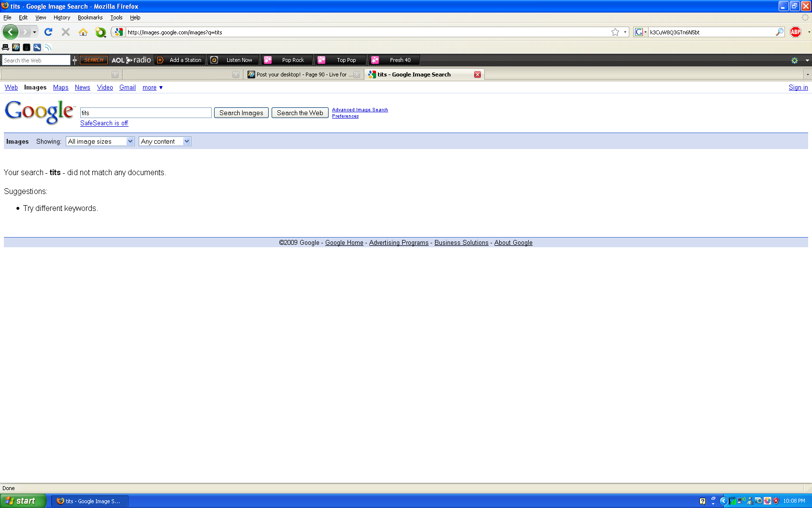Screen dimensions: 812x508
Task: Open the File menu
Action: [x=7, y=17]
